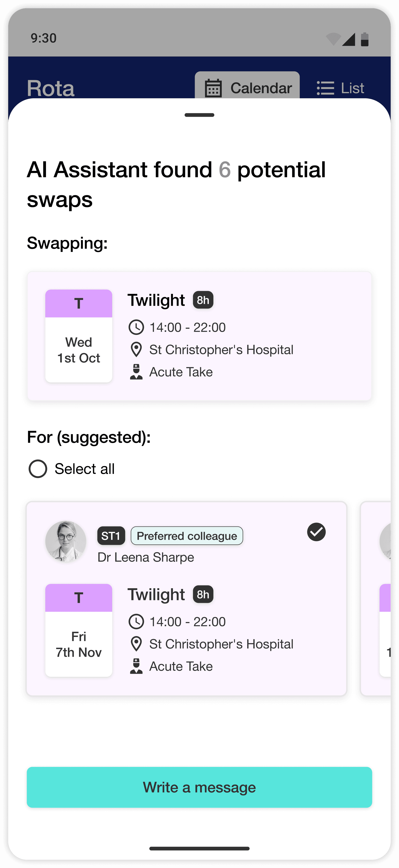
Task: Click the doctor role icon in the Wed 1st Oct shift
Action: [x=136, y=372]
